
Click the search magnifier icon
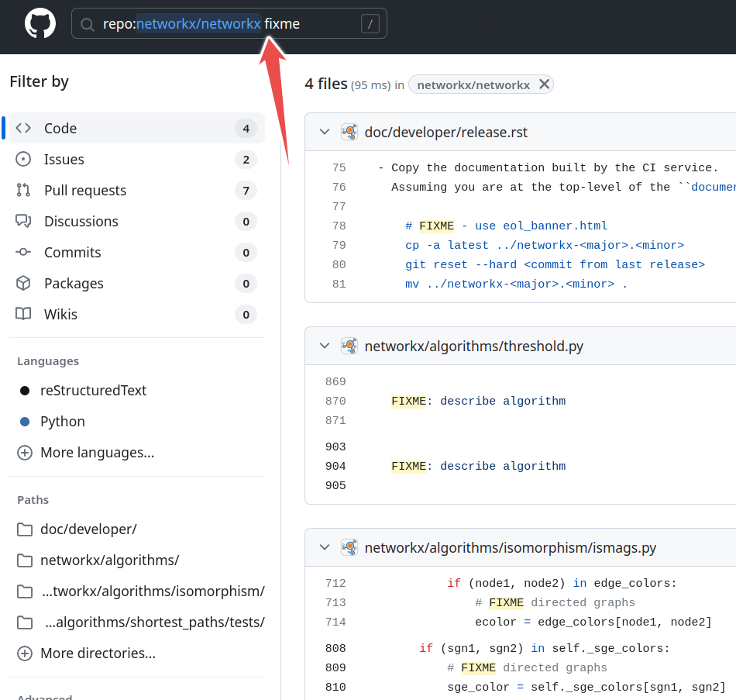[x=88, y=24]
